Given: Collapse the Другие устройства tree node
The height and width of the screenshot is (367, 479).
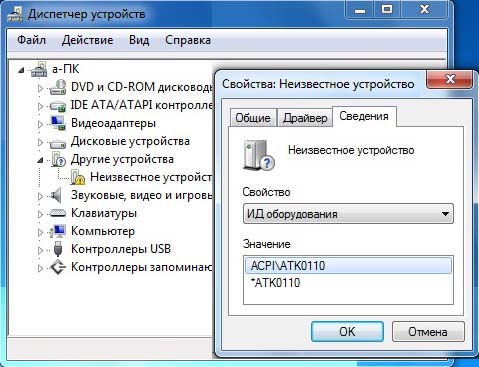Looking at the screenshot, I should click(40, 160).
